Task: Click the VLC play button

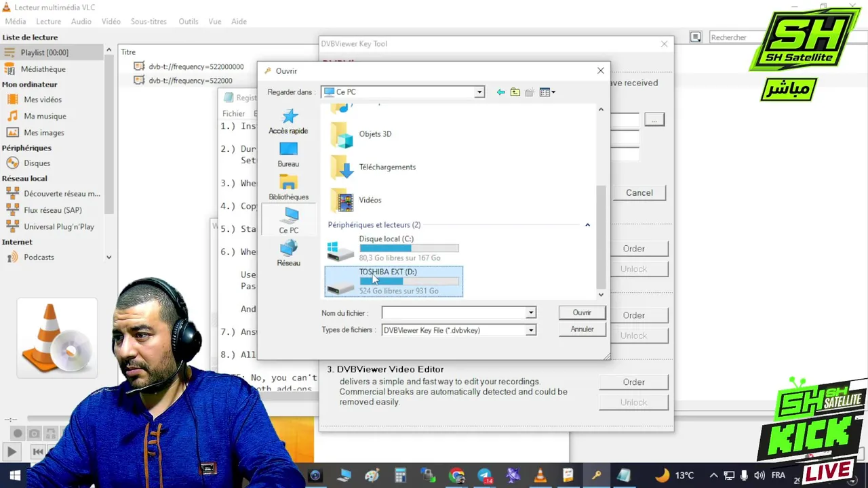Action: coord(12,451)
